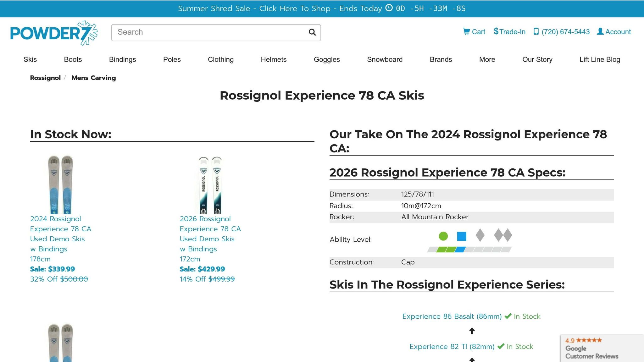Open the Poles menu
Screen dimensions: 644x362
point(172,59)
